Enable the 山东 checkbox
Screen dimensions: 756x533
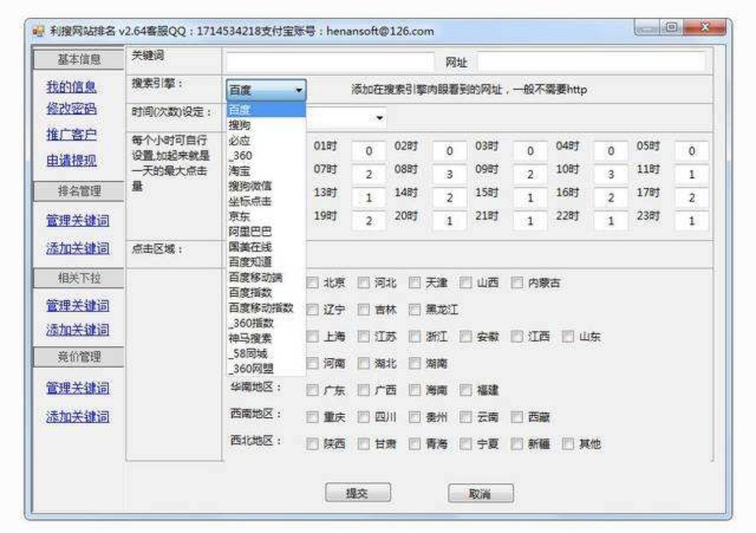[x=568, y=337]
